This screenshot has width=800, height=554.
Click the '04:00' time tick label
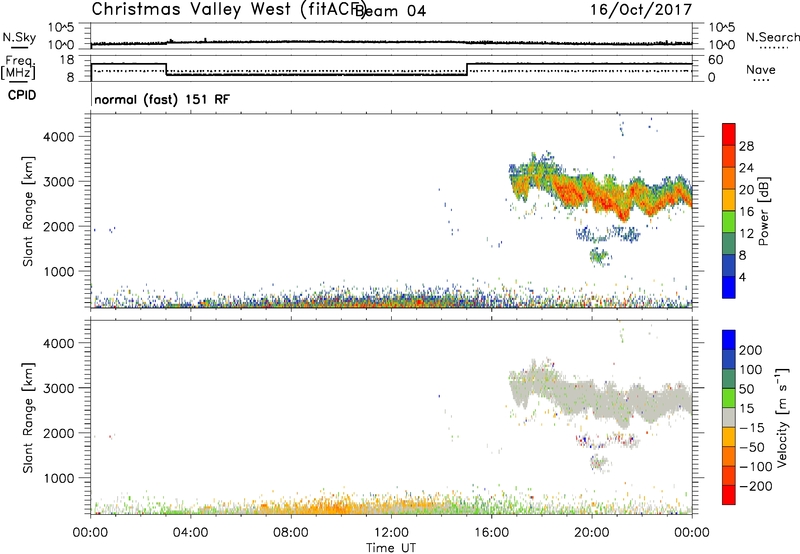point(191,533)
